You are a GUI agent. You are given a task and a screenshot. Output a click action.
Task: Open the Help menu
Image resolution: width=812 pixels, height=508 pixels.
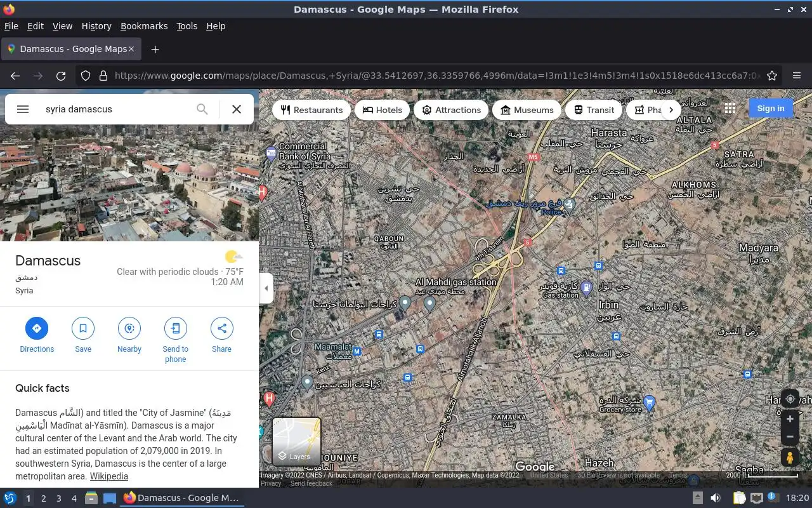pos(216,26)
